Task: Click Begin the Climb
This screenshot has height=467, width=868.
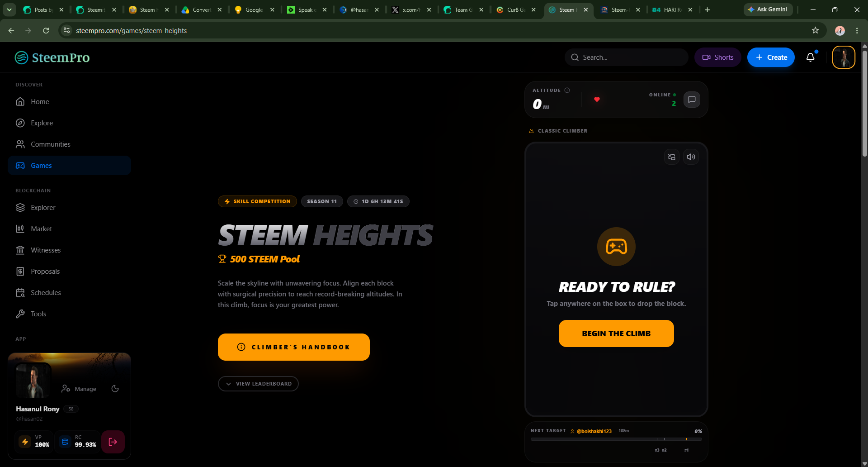Action: coord(616,334)
